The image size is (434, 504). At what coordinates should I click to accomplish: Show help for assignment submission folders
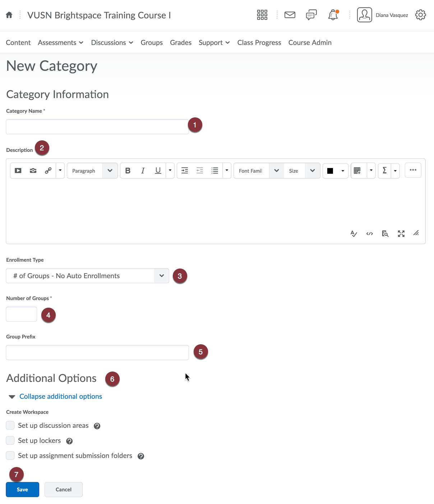(x=141, y=456)
